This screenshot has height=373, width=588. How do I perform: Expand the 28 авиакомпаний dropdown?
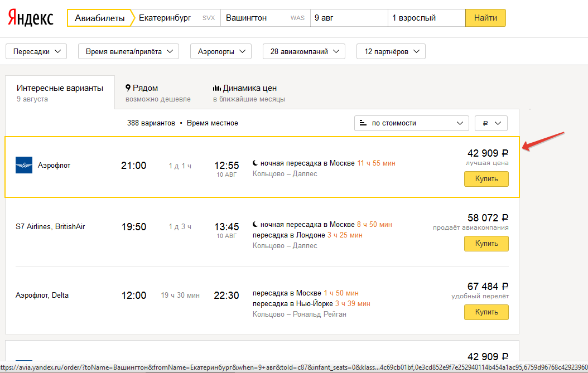tap(303, 51)
